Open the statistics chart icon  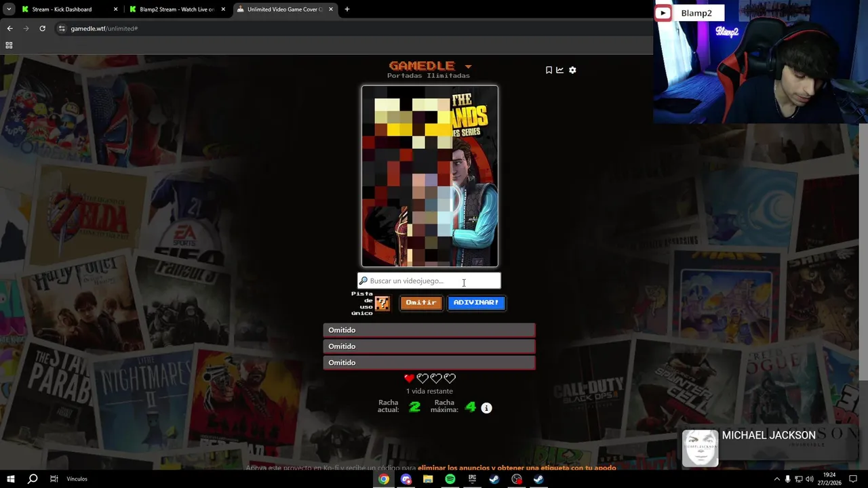[560, 70]
